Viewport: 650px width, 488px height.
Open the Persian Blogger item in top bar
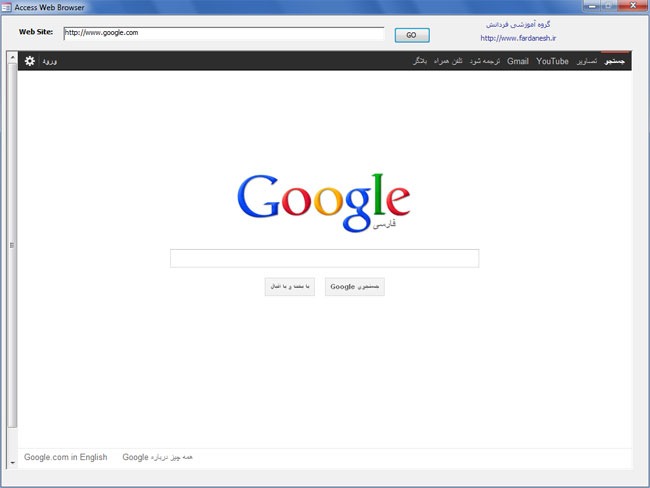click(x=420, y=61)
